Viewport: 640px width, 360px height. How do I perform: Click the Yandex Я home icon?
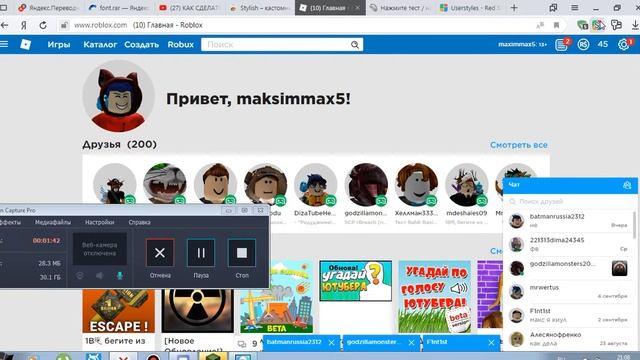[x=24, y=25]
